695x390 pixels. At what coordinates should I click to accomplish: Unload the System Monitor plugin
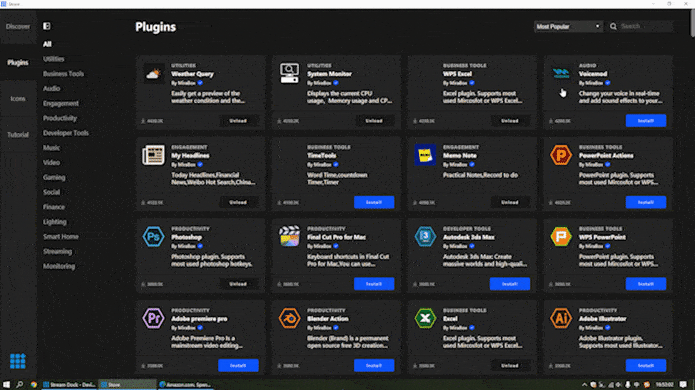coord(374,121)
